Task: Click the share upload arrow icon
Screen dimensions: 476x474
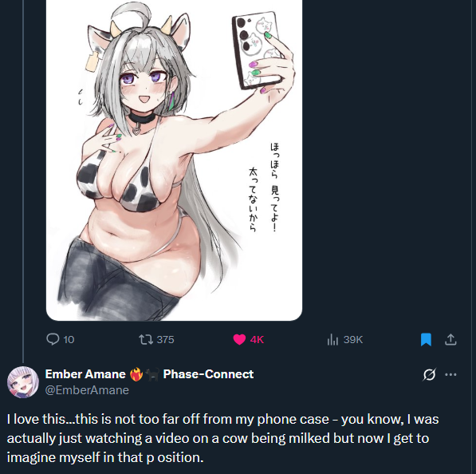Action: (450, 339)
